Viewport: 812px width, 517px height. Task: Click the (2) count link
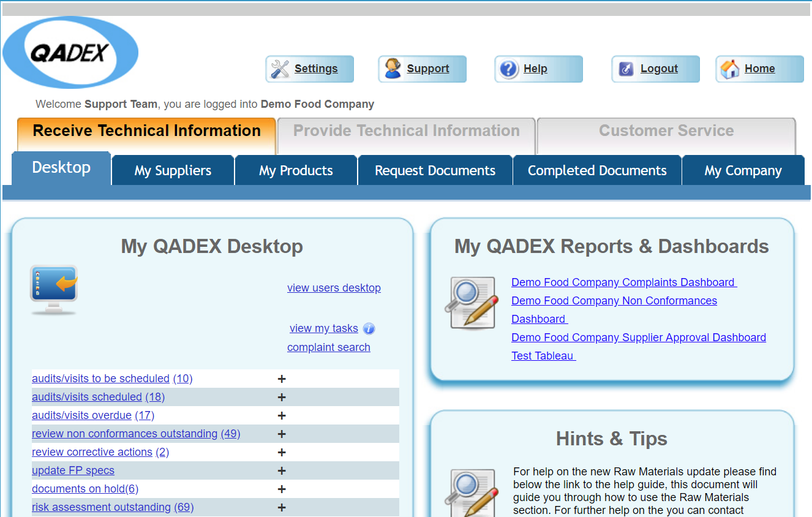pos(162,452)
